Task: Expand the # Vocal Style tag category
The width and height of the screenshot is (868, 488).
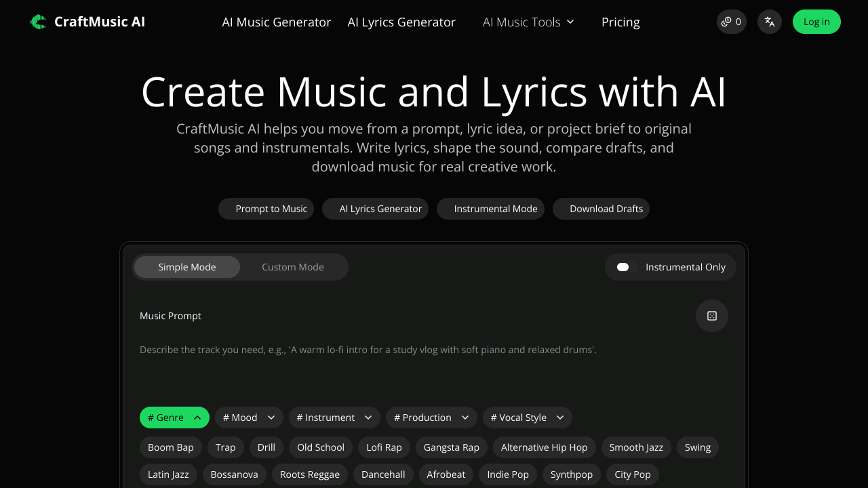Action: point(528,418)
